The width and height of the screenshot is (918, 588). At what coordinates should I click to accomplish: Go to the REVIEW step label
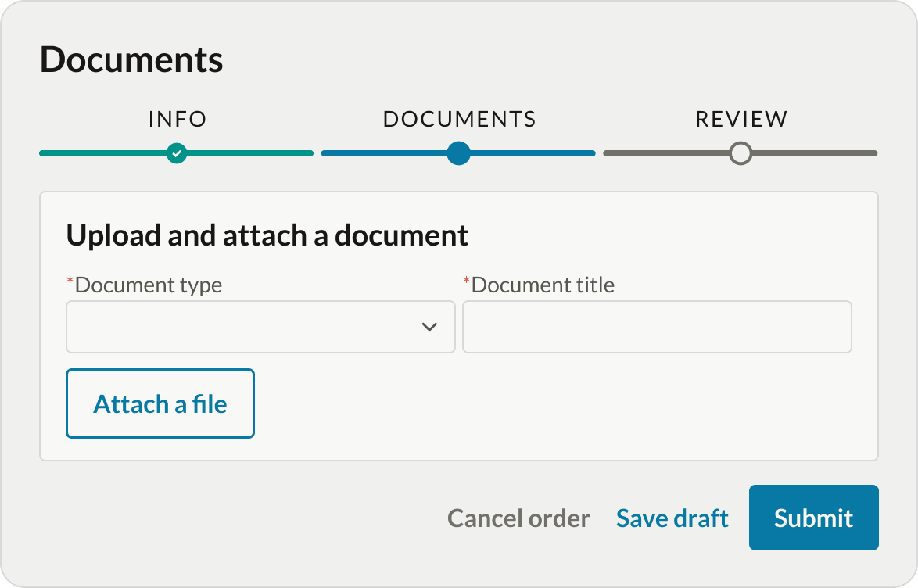point(741,119)
